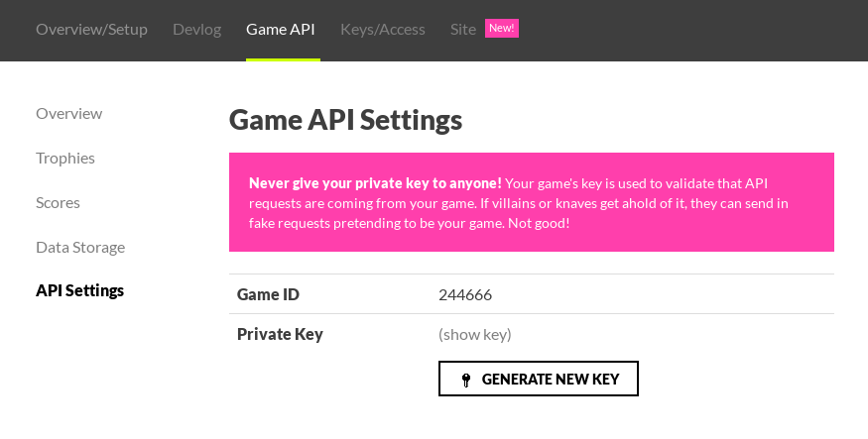Navigate to Trophies in the sidebar
Screen dimensions: 868x439
pos(65,158)
